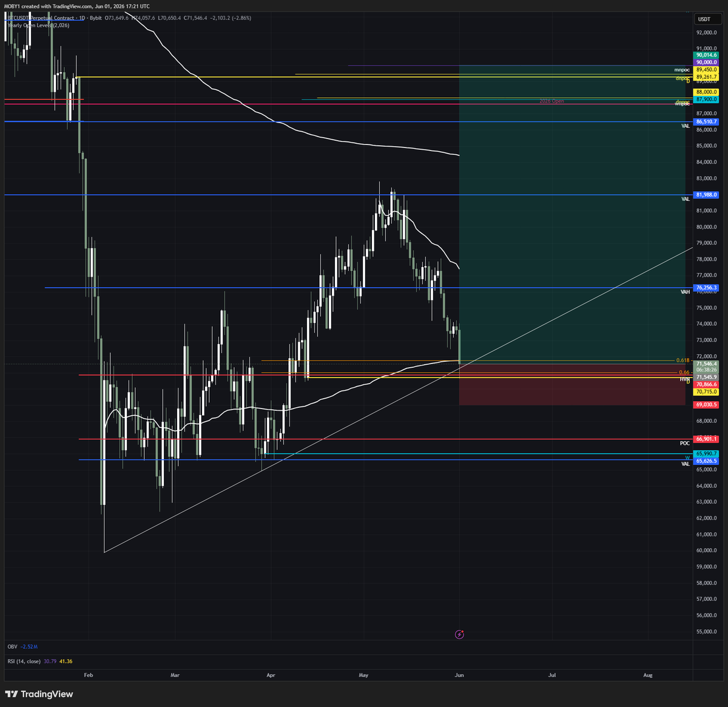Viewport: 728px width, 707px height.
Task: Click the 55,000.0 price axis tick
Action: 707,632
